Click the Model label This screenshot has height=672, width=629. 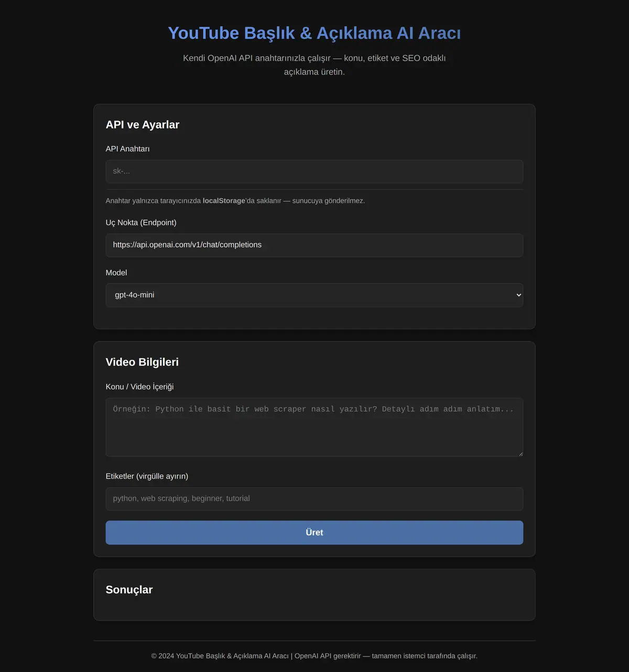coord(116,273)
